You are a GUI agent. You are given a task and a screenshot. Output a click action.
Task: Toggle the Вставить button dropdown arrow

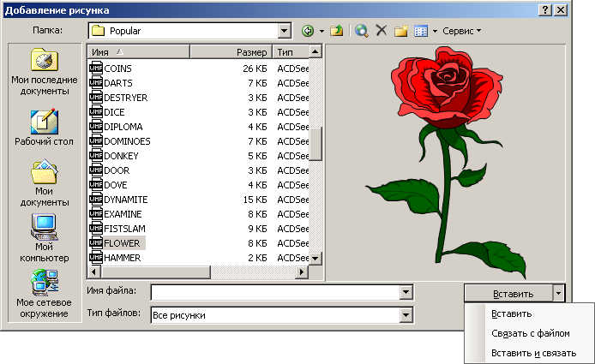tap(559, 294)
